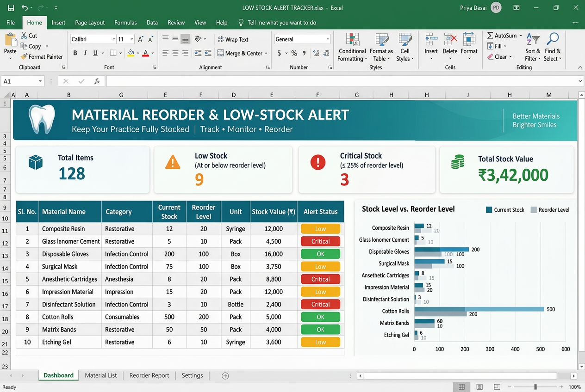Click the Undo arrow icon

coord(25,7)
